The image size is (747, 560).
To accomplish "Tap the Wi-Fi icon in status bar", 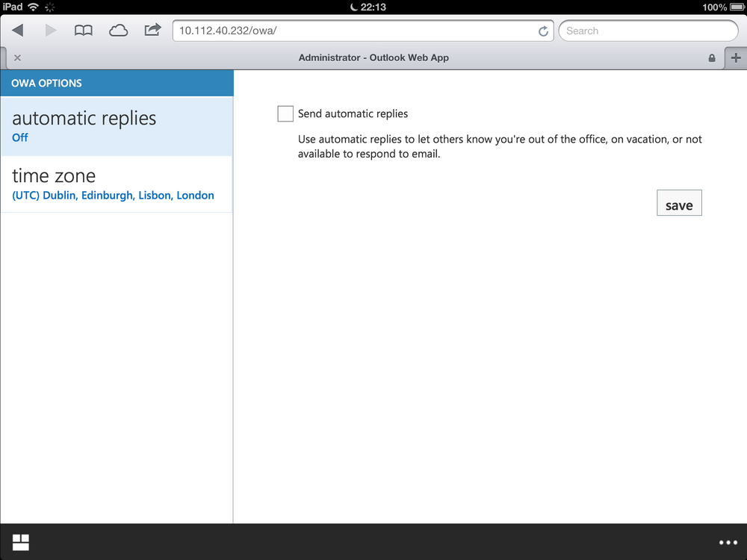I will click(x=34, y=7).
